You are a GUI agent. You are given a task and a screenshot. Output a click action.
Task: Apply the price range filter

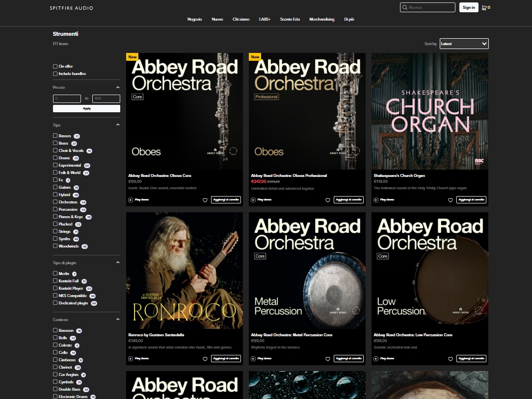pyautogui.click(x=86, y=108)
